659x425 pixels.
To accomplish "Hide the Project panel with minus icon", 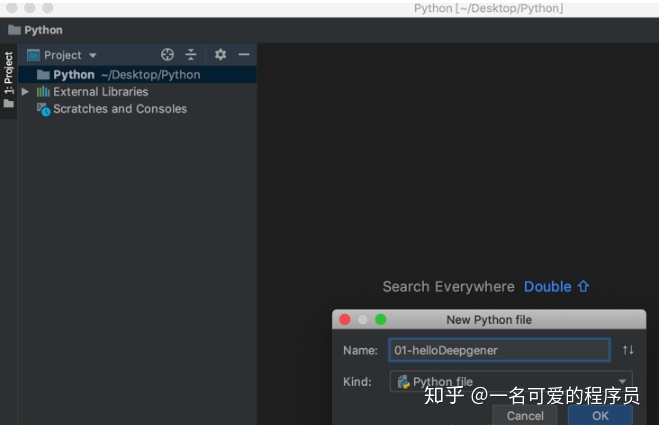I will pos(244,55).
